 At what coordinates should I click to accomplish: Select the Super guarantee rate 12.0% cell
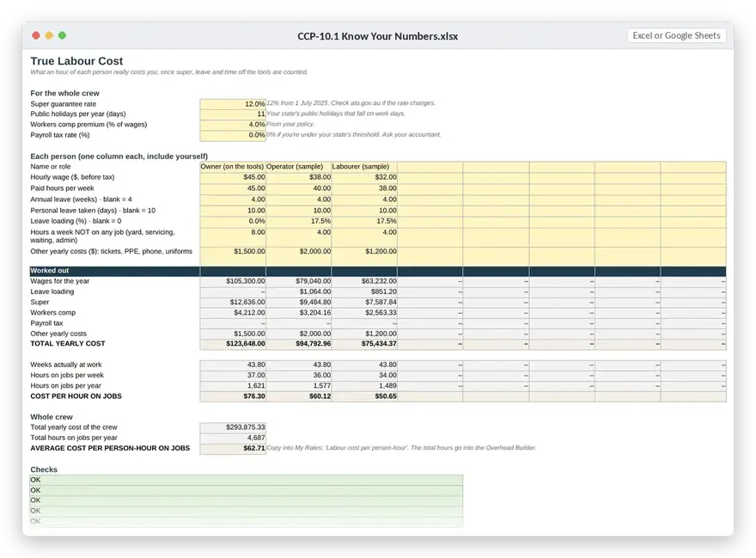pyautogui.click(x=233, y=104)
